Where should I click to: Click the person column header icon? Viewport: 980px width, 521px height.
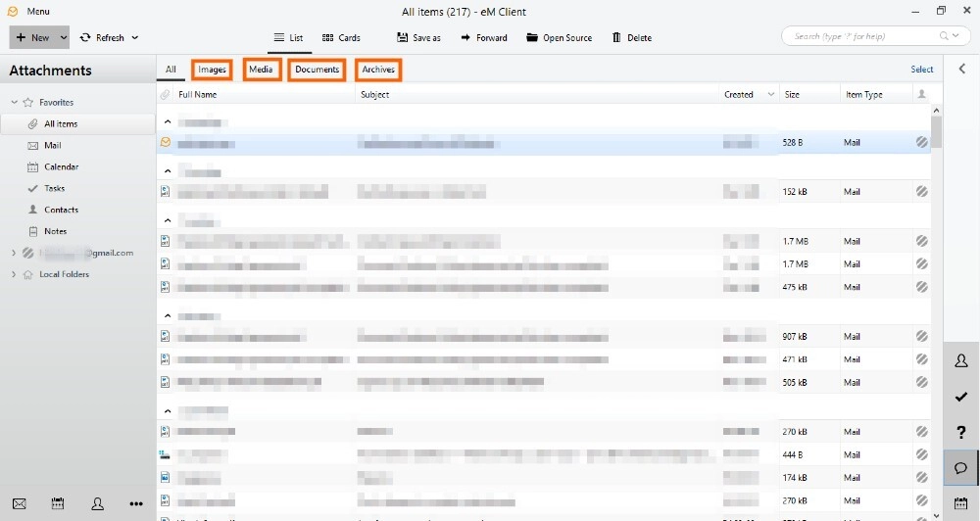click(921, 94)
